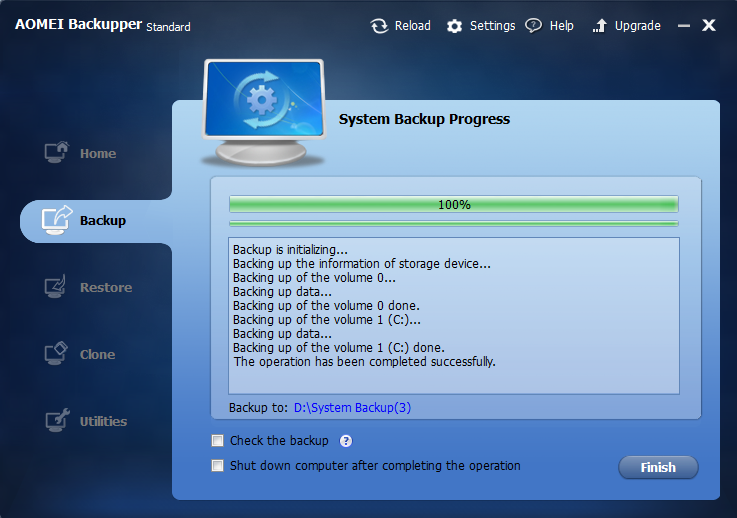Click the Settings text label
This screenshot has height=518, width=737.
(x=493, y=26)
